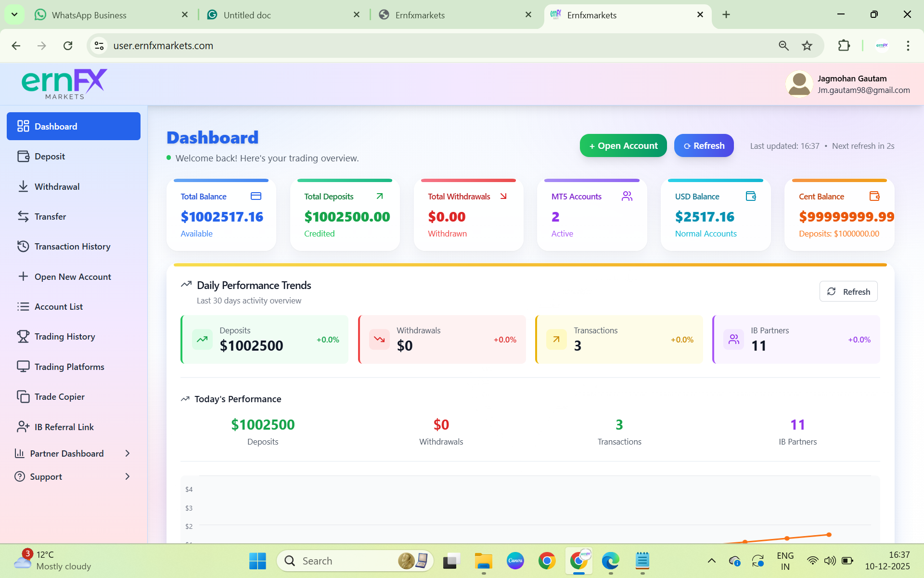Click the Transfer arrows icon in sidebar
Image resolution: width=924 pixels, height=578 pixels.
click(x=23, y=216)
